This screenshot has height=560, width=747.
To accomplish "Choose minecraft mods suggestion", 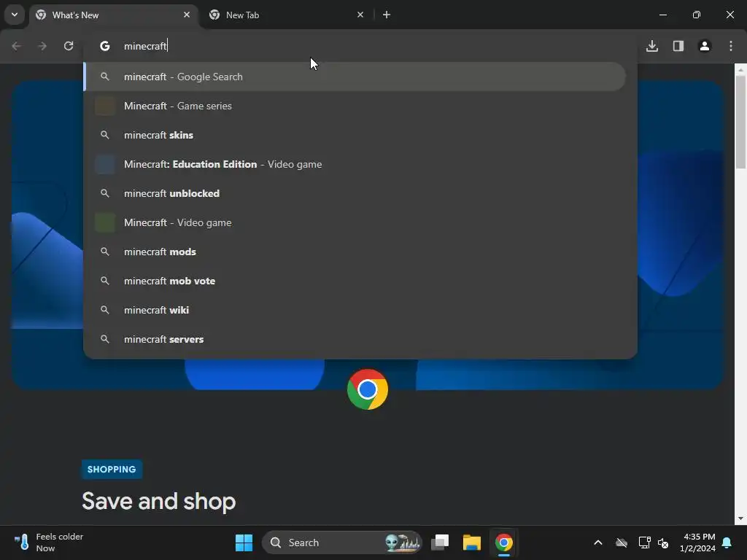I will tap(355, 252).
